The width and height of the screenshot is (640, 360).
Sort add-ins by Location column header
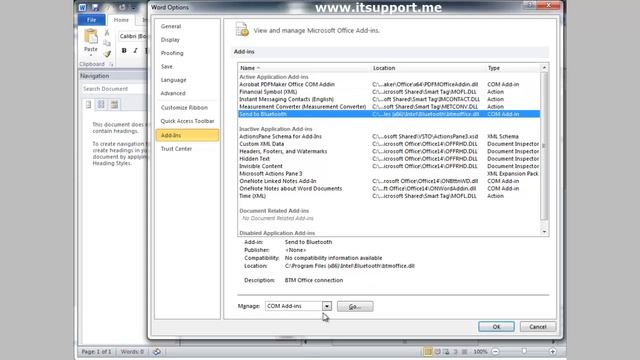pyautogui.click(x=429, y=68)
